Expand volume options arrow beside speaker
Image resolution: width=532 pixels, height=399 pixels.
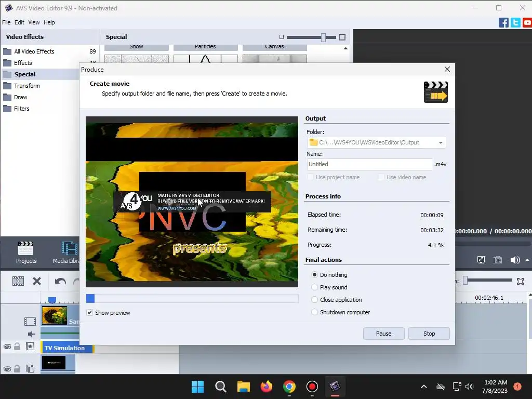(527, 260)
